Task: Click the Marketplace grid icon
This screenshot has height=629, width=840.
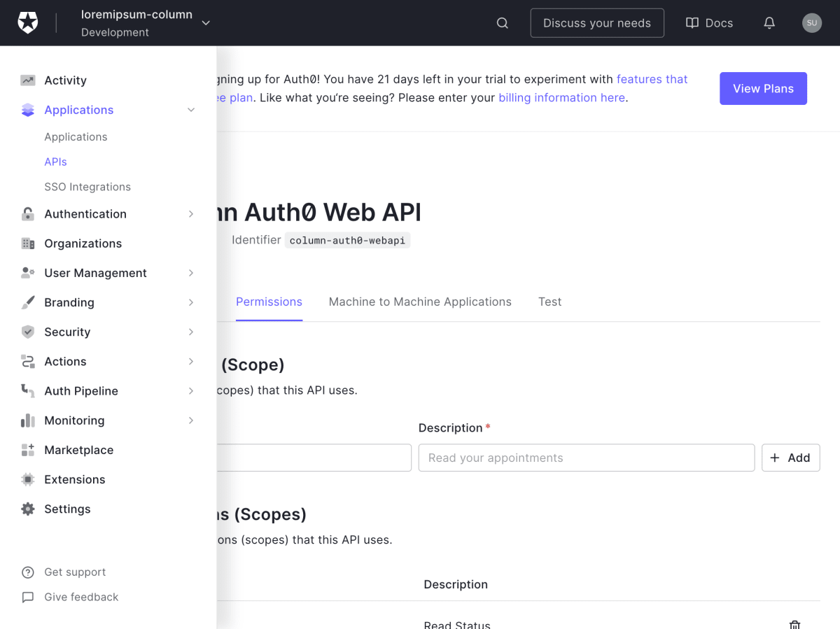Action: click(x=28, y=450)
